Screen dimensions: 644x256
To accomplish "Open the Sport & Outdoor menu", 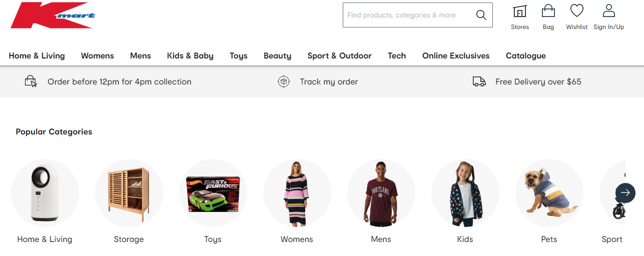I will (339, 55).
